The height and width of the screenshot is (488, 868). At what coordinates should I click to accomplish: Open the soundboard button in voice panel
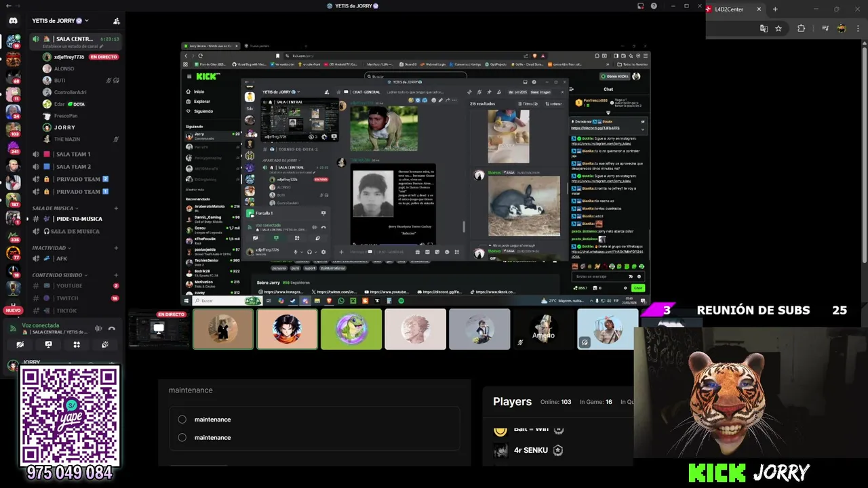[105, 344]
